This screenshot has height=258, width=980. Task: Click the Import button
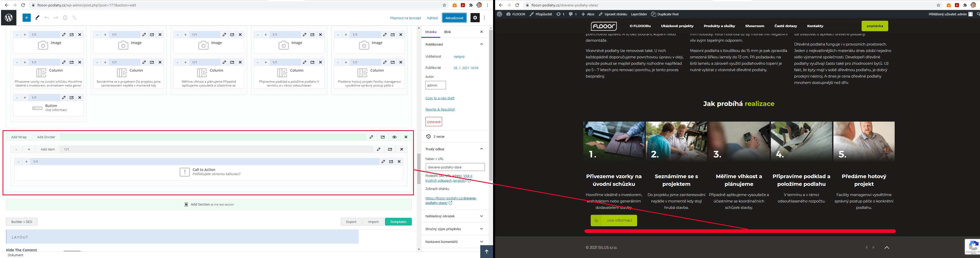point(373,221)
